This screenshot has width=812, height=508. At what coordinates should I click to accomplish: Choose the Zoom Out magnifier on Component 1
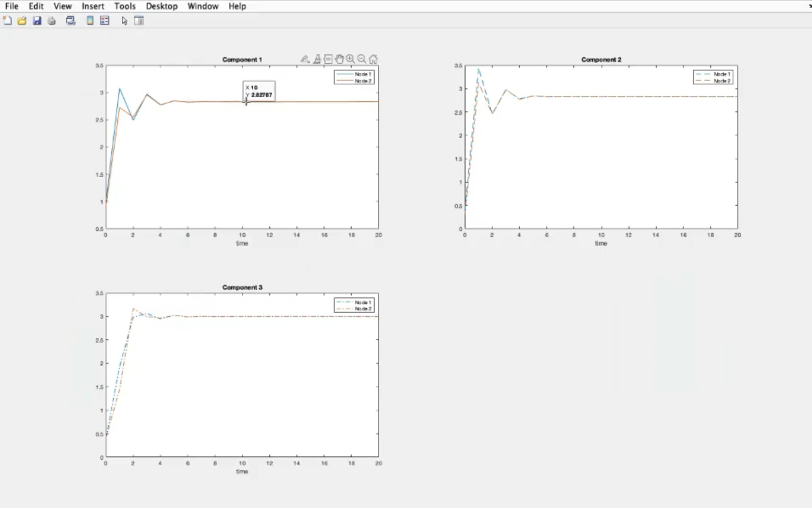tap(362, 59)
